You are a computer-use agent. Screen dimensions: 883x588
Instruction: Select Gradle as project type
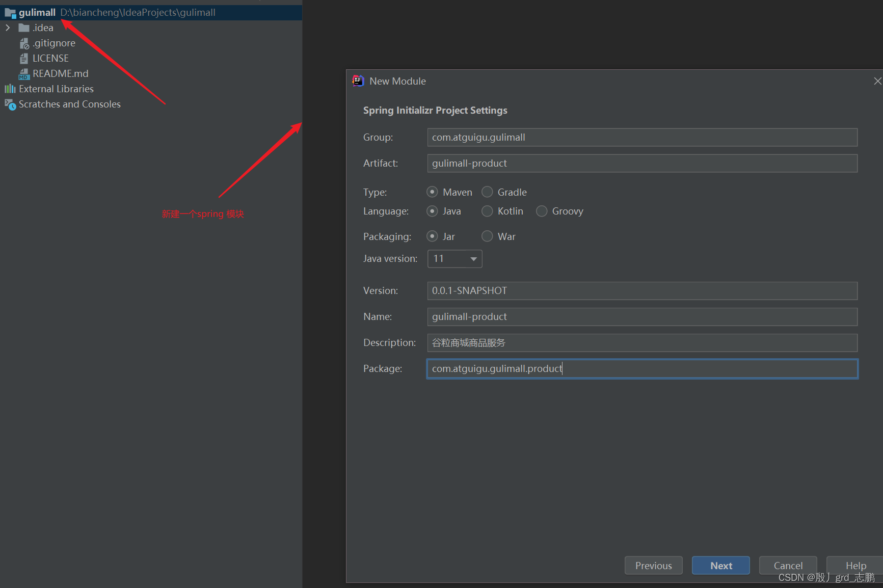[x=487, y=192]
